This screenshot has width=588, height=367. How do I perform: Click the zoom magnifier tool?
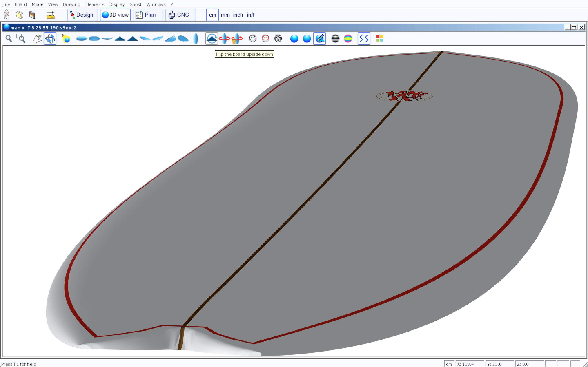pos(9,39)
